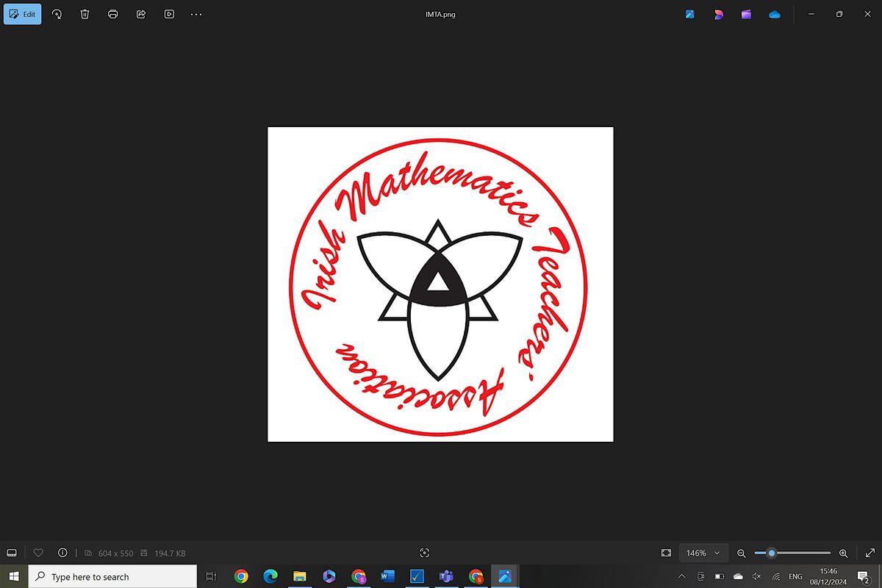The height and width of the screenshot is (588, 882).
Task: Expand the 146% zoom level dropdown
Action: click(703, 553)
